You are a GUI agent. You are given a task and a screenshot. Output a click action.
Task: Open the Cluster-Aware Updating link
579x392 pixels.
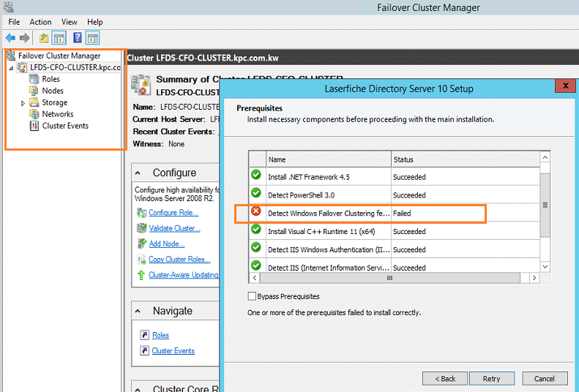tap(184, 275)
